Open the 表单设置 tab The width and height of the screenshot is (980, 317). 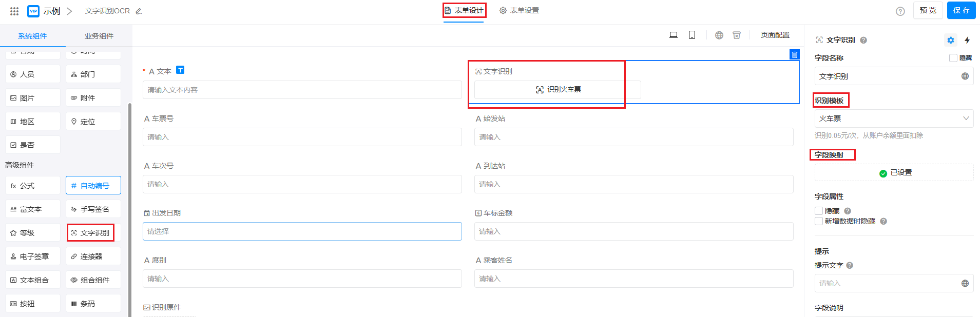pos(519,10)
